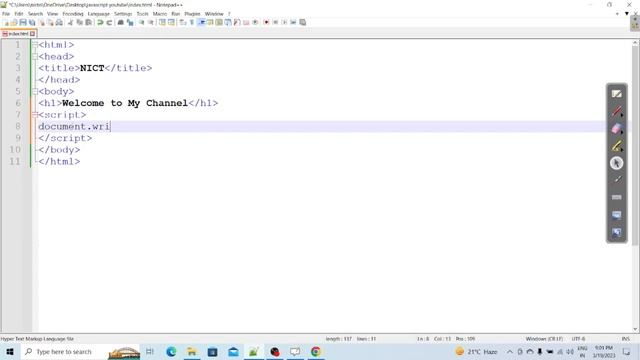Toggle synchronize vertical scrolling
The height and width of the screenshot is (360, 640).
(x=162, y=22)
